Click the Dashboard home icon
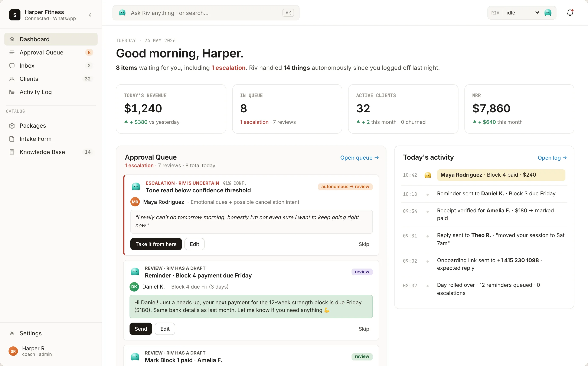Viewport: 588px width, 366px height. pyautogui.click(x=12, y=39)
